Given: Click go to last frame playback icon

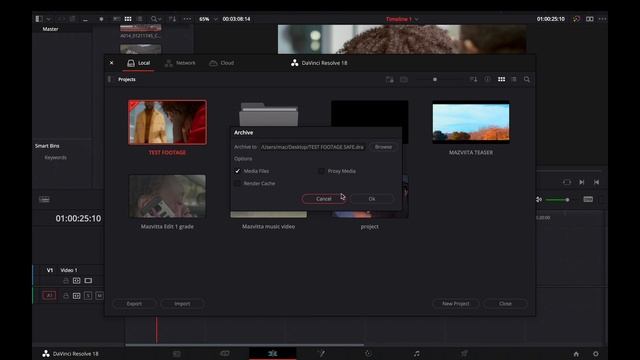Looking at the screenshot, I should (596, 182).
